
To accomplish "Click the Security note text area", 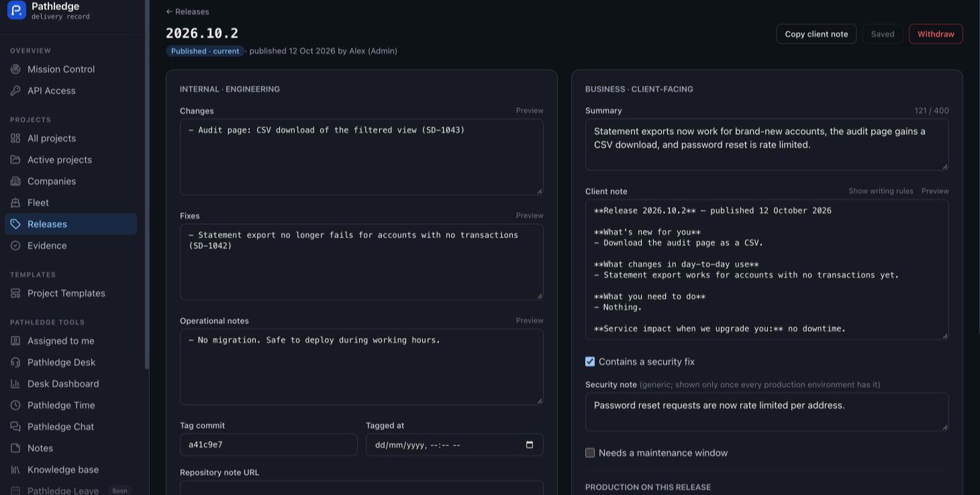I will 767,412.
